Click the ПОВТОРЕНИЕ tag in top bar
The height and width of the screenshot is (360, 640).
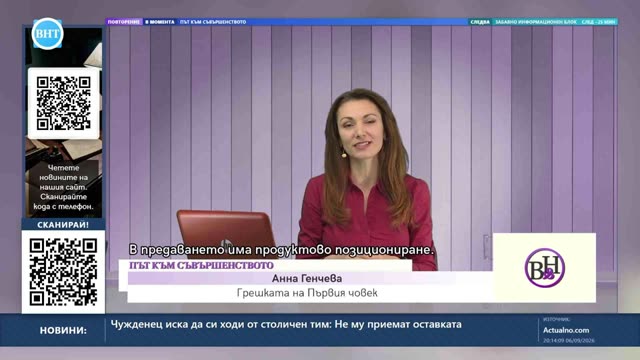click(124, 22)
